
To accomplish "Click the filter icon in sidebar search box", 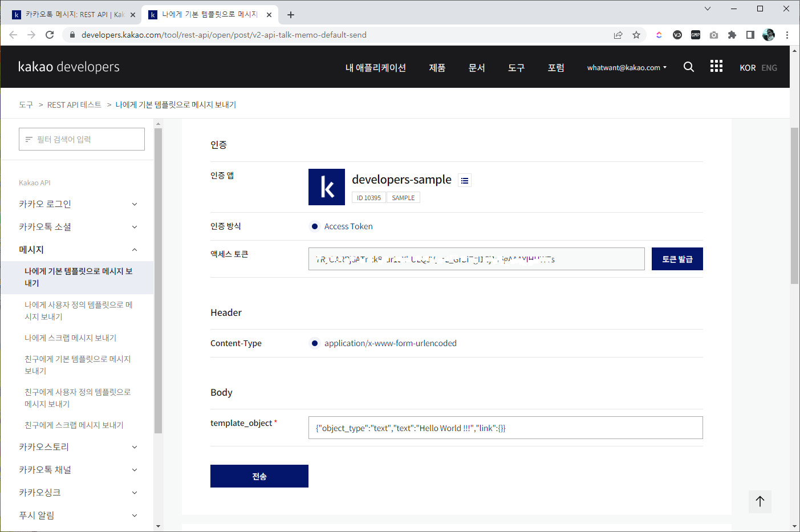I will point(29,139).
